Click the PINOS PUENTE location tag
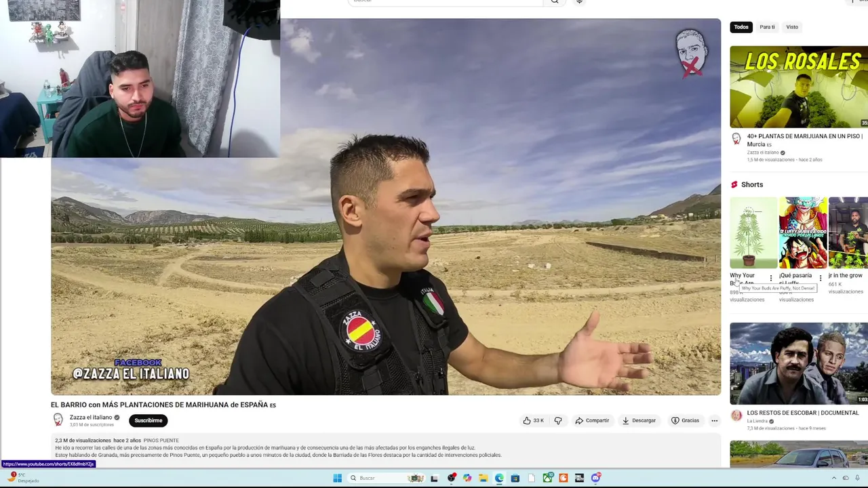This screenshot has height=488, width=868. point(161,441)
